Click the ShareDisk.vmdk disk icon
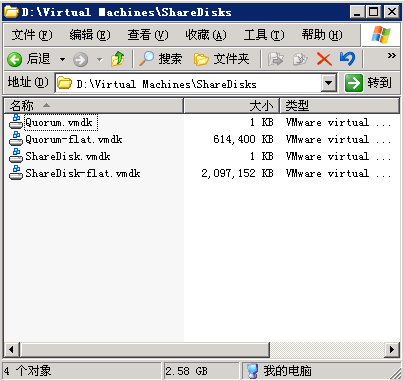This screenshot has width=404, height=381. pyautogui.click(x=16, y=155)
